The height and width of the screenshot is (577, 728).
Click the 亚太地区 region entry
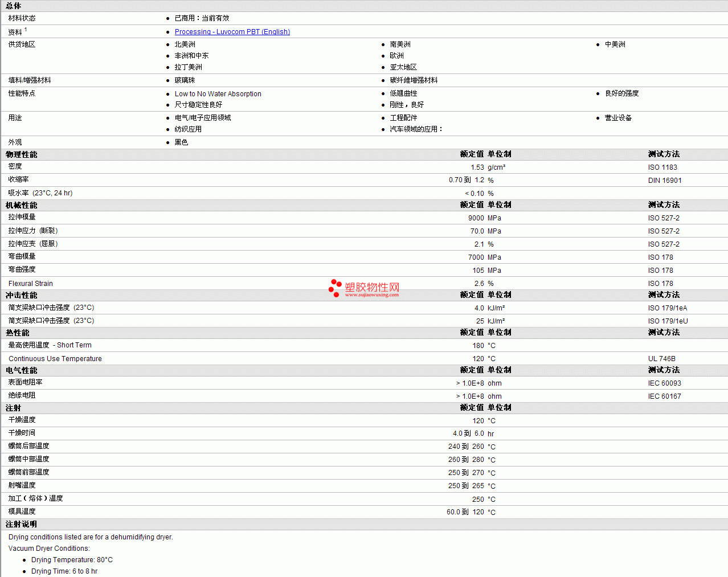[x=404, y=67]
